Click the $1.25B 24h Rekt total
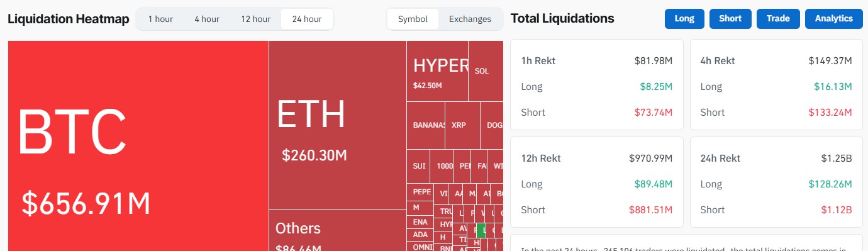This screenshot has width=868, height=251. [837, 159]
